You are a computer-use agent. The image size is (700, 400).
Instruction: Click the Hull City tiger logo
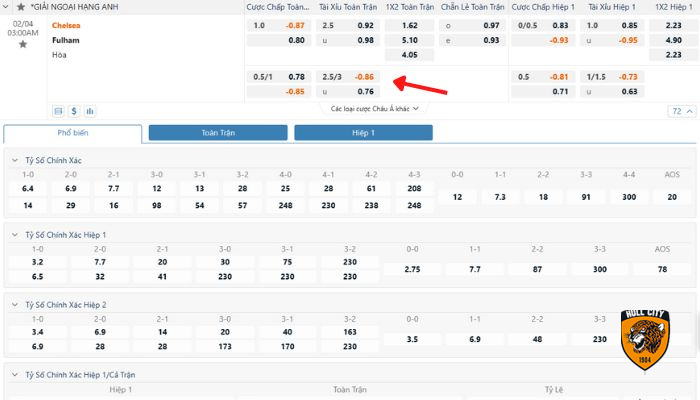point(645,338)
